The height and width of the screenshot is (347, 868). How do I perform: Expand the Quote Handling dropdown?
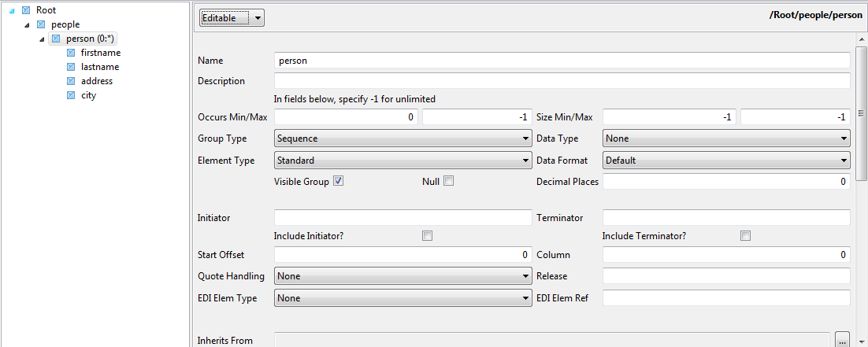pos(402,276)
